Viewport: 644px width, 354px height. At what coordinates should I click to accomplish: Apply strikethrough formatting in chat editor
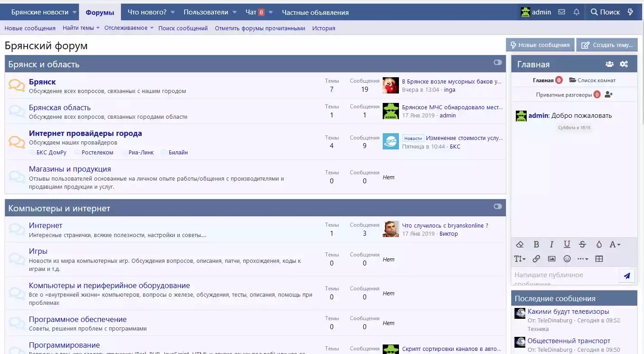[x=582, y=244]
